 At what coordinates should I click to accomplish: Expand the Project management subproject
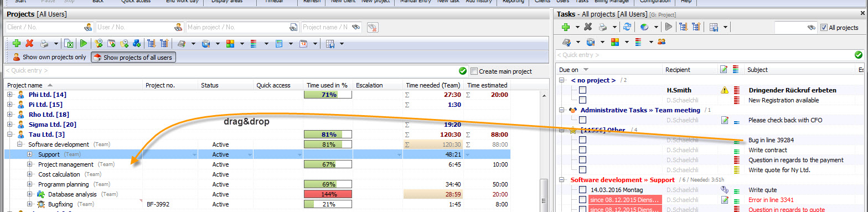(x=30, y=164)
